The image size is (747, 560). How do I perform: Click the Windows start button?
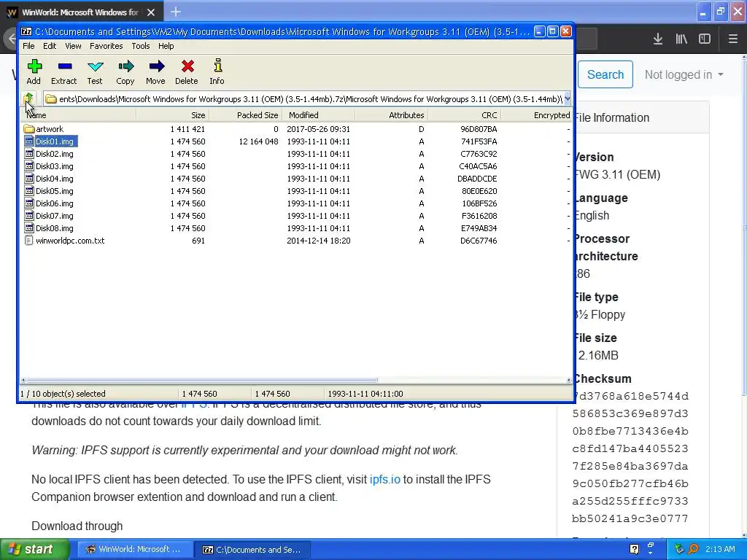[34, 549]
